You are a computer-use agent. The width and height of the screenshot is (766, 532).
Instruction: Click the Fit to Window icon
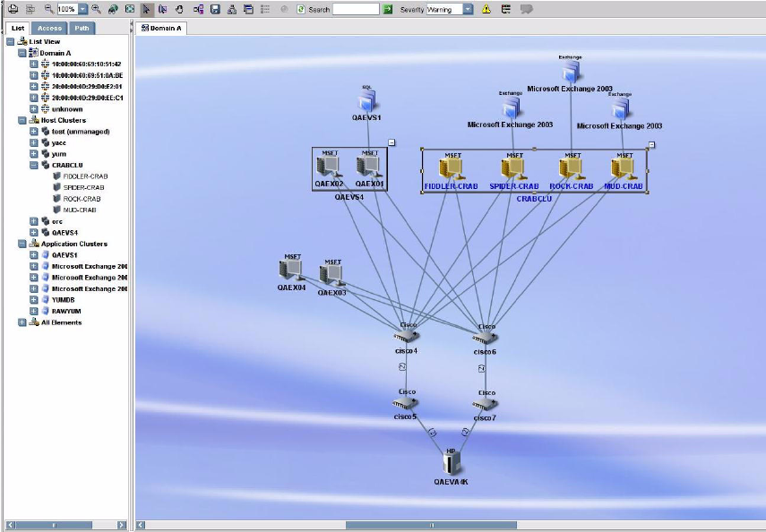pyautogui.click(x=130, y=9)
